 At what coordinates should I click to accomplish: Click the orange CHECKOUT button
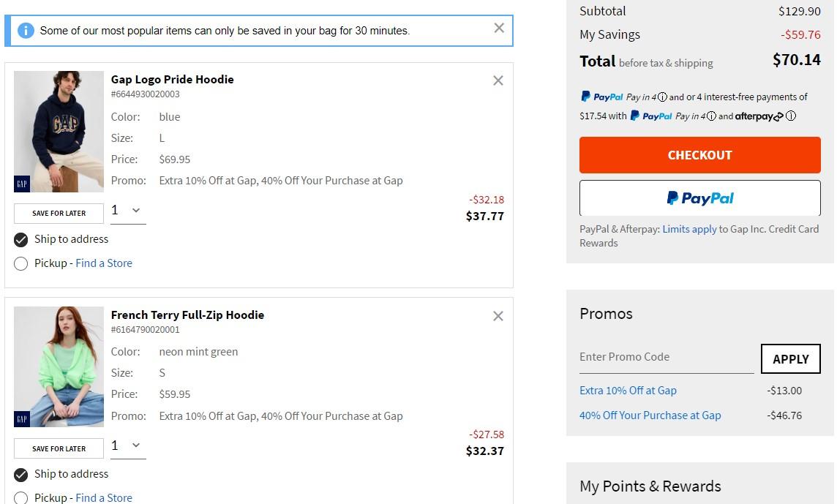[x=699, y=155]
